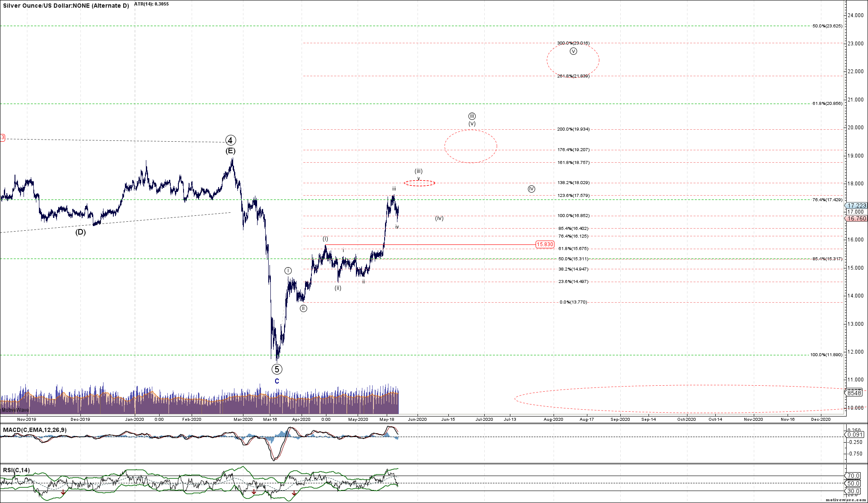This screenshot has height=503, width=868.
Task: Select the (D) wave label
Action: (80, 232)
